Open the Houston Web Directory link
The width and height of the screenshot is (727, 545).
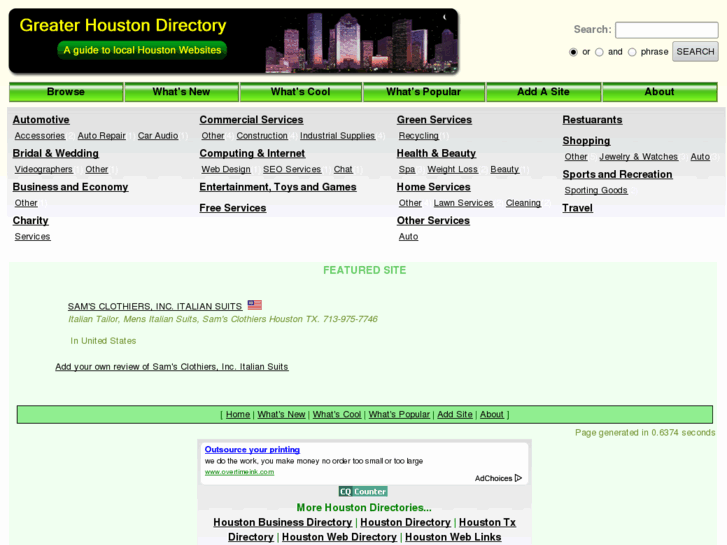tap(339, 537)
